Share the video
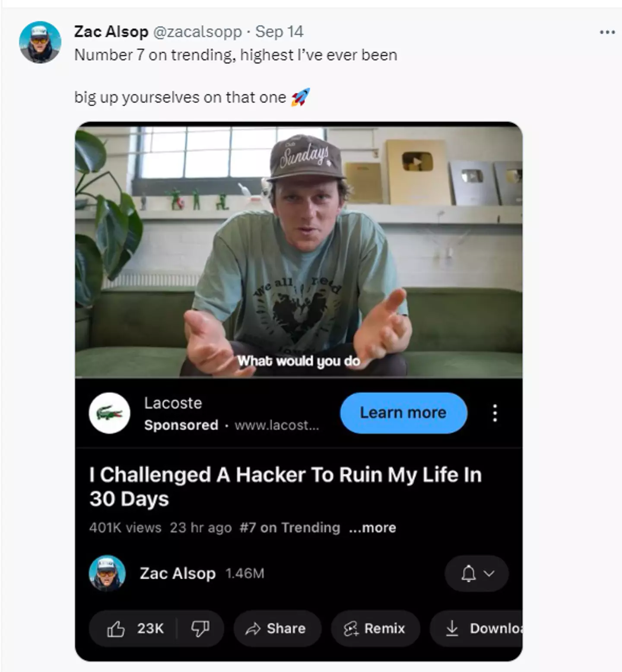622x672 pixels. coord(276,628)
